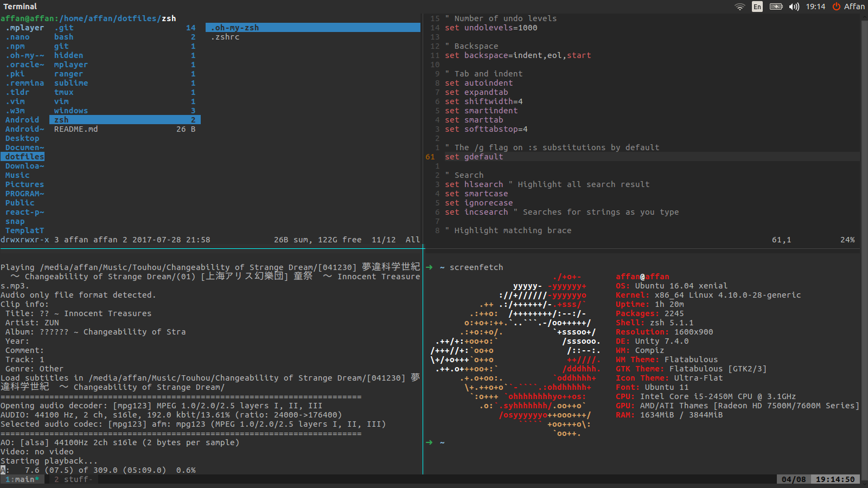The image size is (868, 488).
Task: Select the mplayer directory in middle column
Action: [x=125, y=65]
